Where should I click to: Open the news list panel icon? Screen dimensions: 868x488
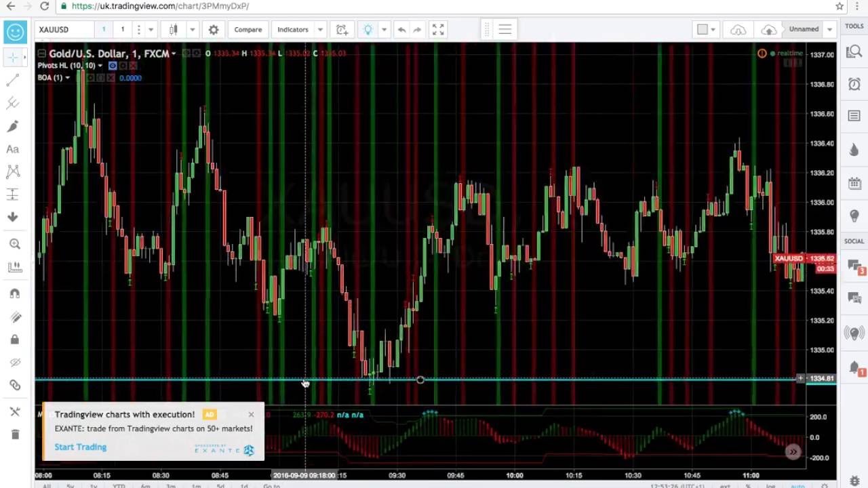(854, 116)
